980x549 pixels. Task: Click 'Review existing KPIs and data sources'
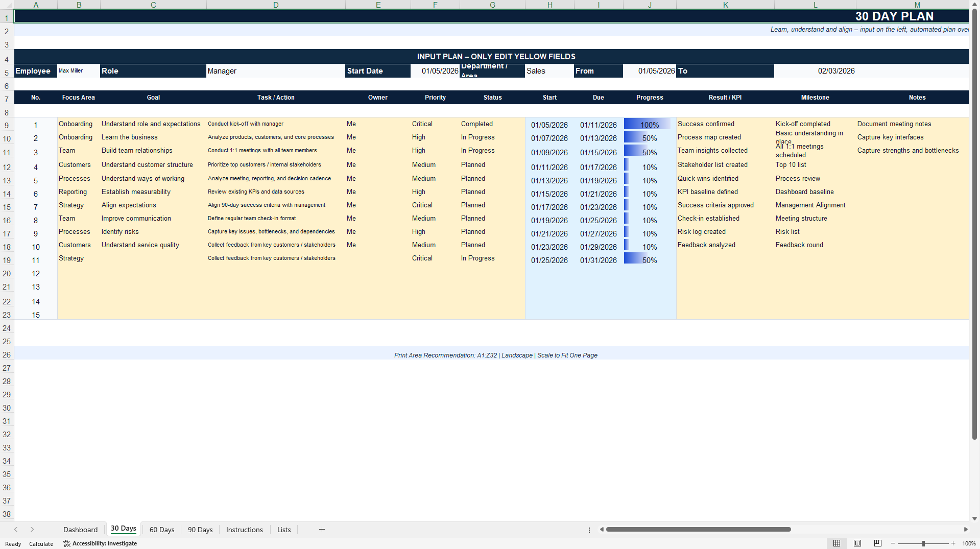[x=276, y=192]
